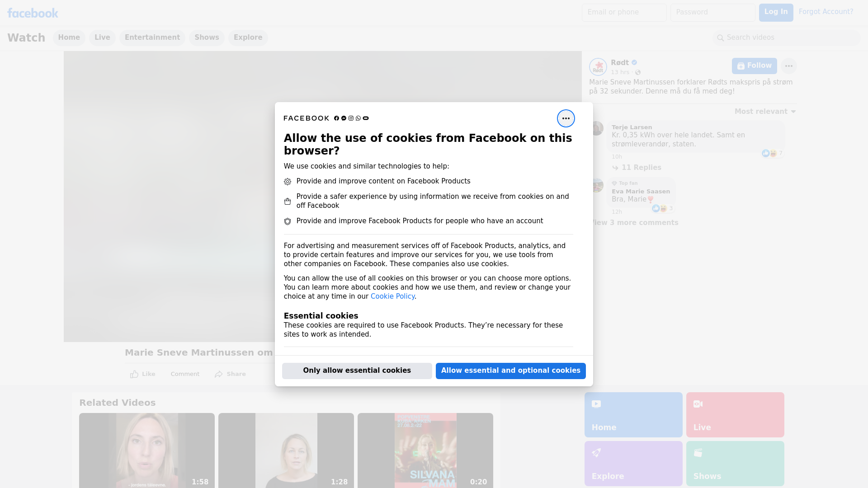868x488 pixels.
Task: Open the Shows tile at bottom right
Action: coord(735,463)
